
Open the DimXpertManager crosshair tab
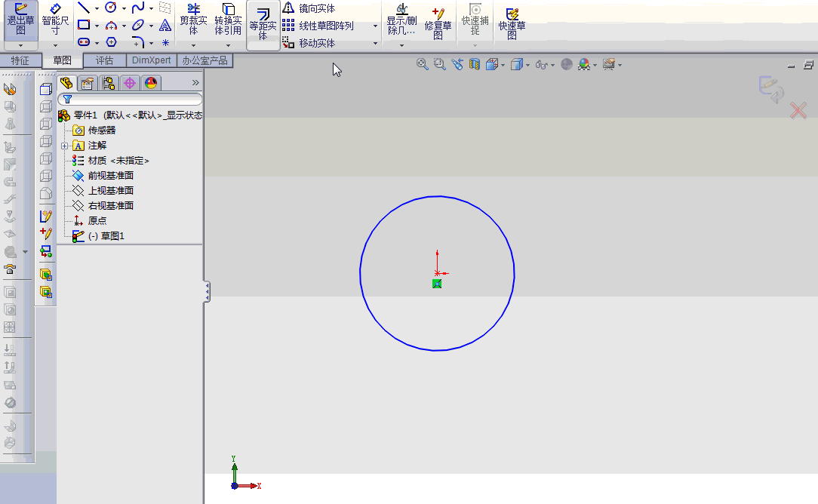pyautogui.click(x=130, y=83)
